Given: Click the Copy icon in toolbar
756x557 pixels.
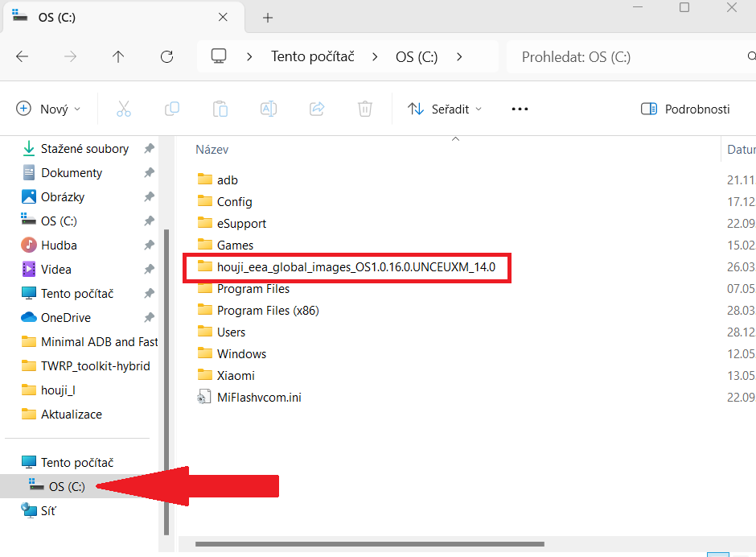Looking at the screenshot, I should coord(171,109).
